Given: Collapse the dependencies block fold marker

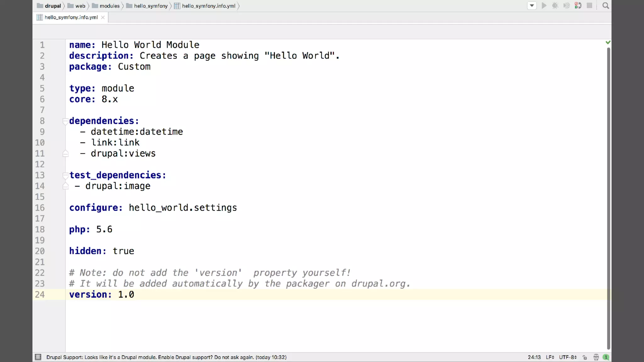Looking at the screenshot, I should tap(65, 121).
